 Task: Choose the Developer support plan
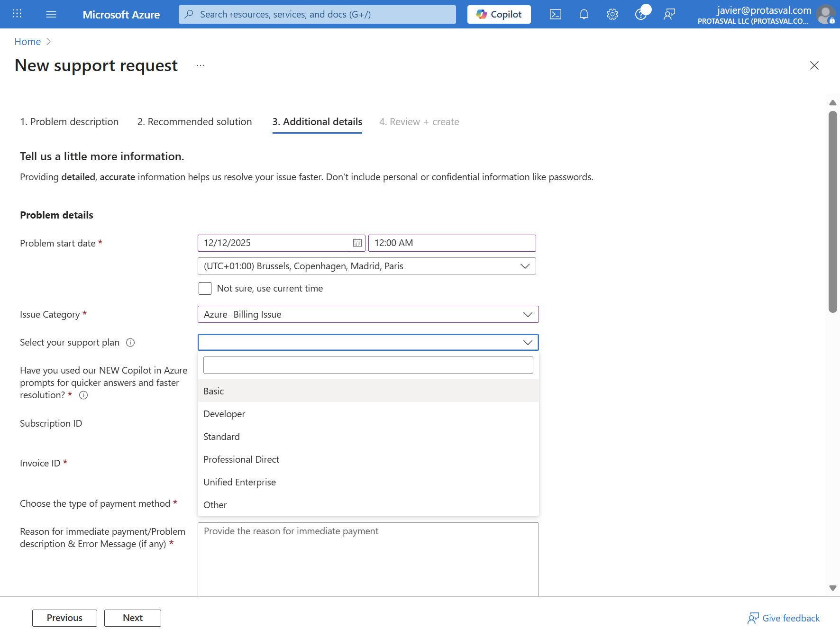[x=368, y=414]
